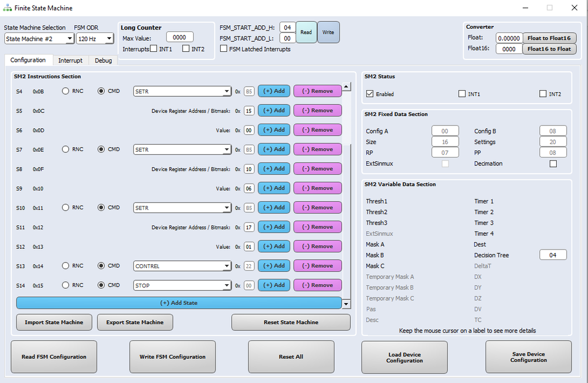Open the State Machine #2 selection dropdown
The width and height of the screenshot is (588, 383).
[39, 39]
